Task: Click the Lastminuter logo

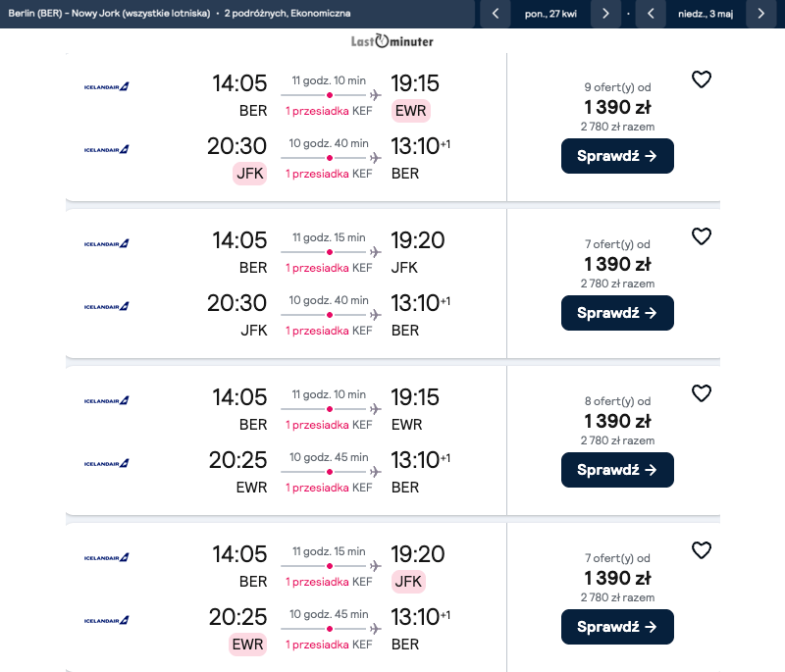Action: click(392, 41)
